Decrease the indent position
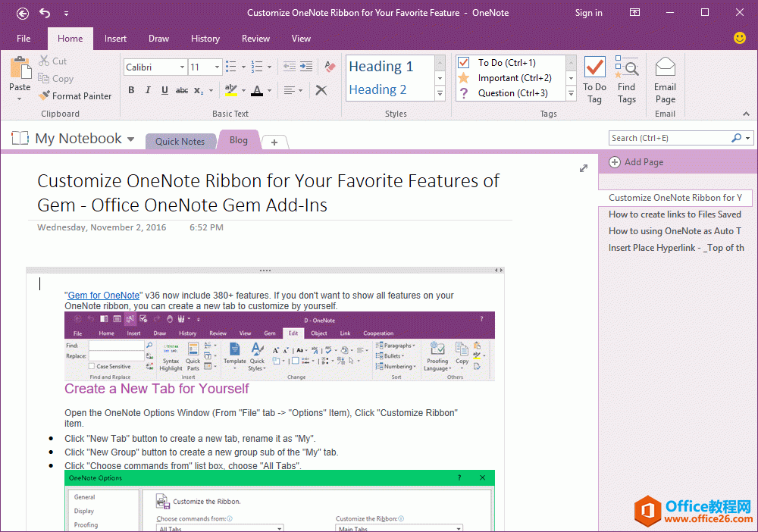The height and width of the screenshot is (532, 758). 290,67
